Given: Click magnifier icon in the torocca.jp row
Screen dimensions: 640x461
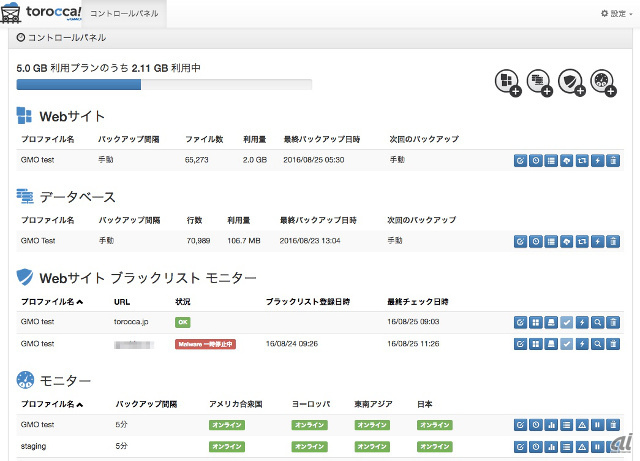Looking at the screenshot, I should [598, 322].
